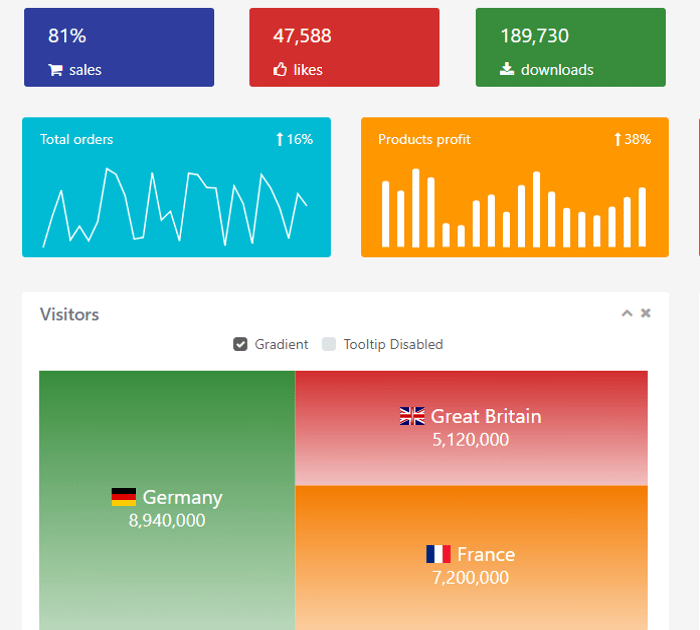700x630 pixels.
Task: Click the France flag icon
Action: click(438, 554)
